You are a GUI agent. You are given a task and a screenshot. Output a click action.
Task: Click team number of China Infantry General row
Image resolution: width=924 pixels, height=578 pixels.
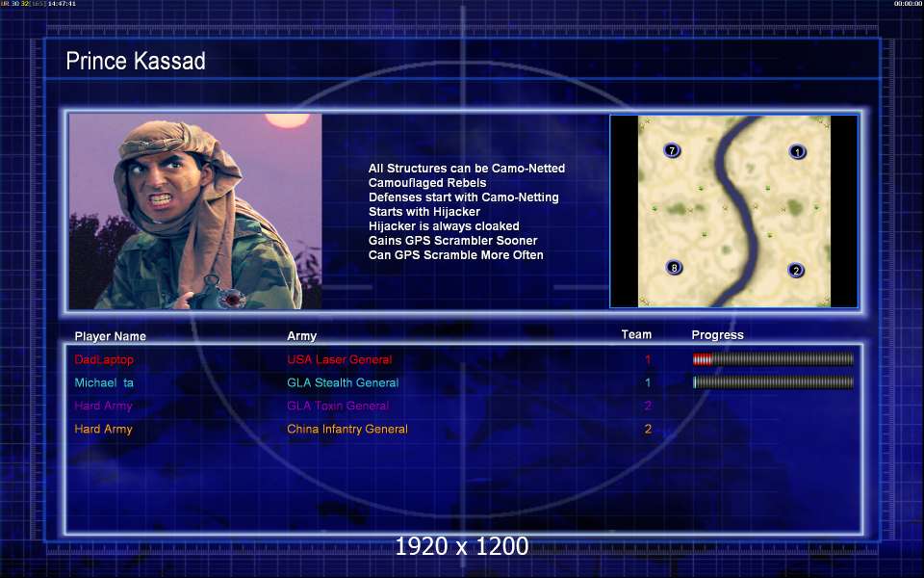[x=648, y=429]
